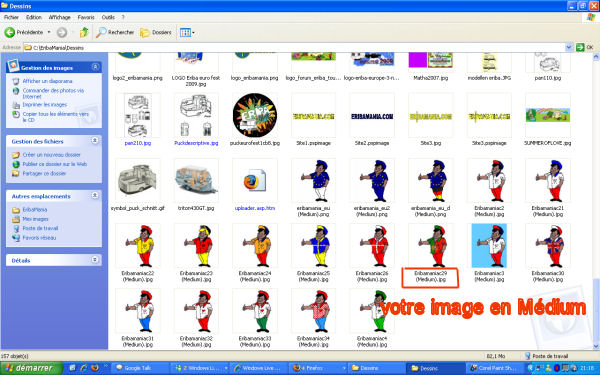Select the Eribamaniac25 (Medium).jpg thumbnail
Viewport: 600px width, 375px height.
pyautogui.click(x=313, y=246)
